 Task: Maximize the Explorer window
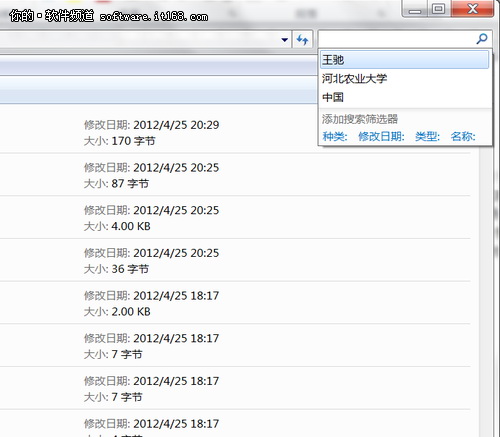click(438, 8)
